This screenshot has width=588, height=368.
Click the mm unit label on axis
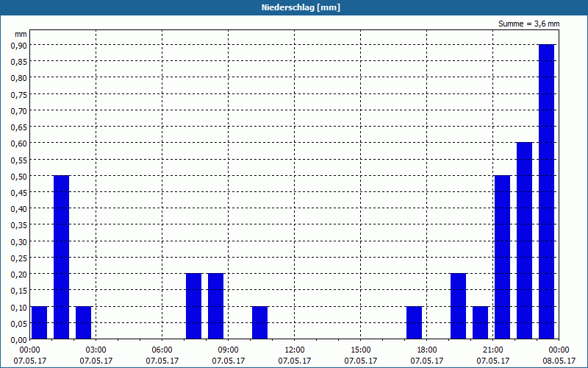point(21,34)
